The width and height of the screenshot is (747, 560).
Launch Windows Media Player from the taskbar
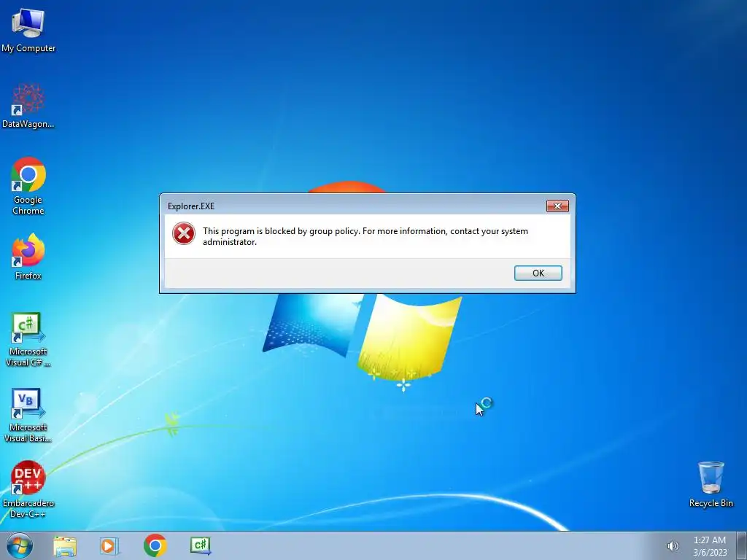click(x=109, y=546)
